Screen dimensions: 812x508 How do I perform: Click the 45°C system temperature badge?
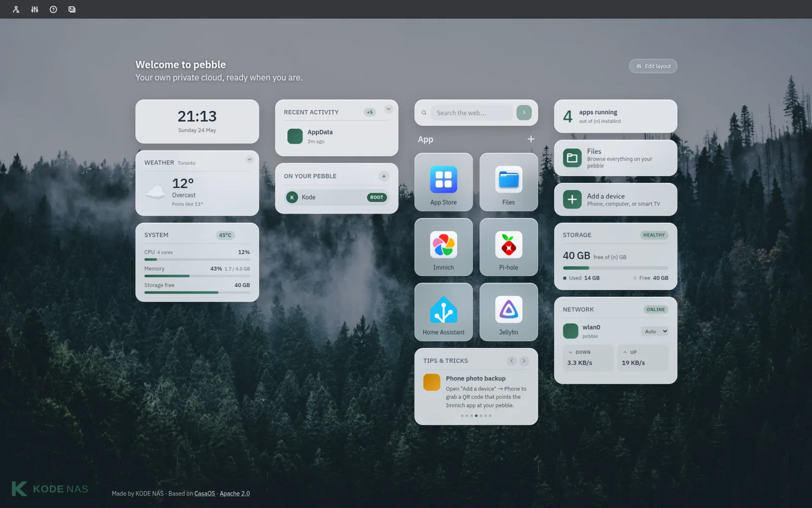coord(225,235)
